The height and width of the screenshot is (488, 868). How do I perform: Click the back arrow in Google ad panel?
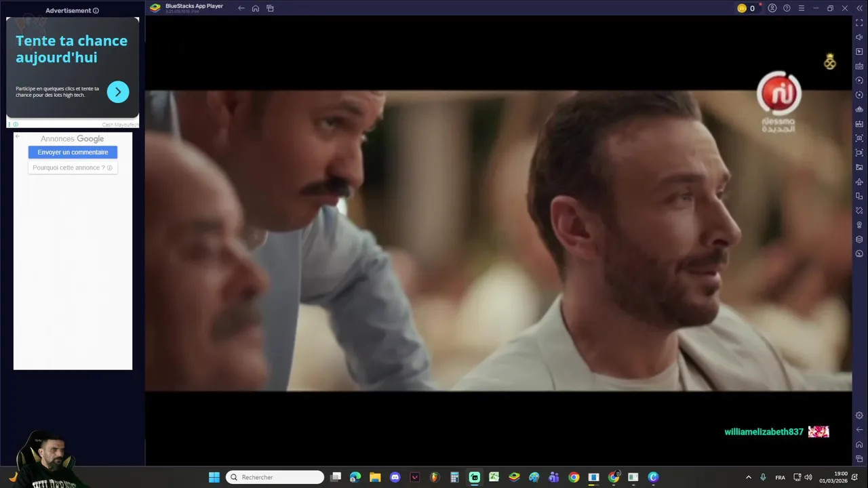click(18, 137)
